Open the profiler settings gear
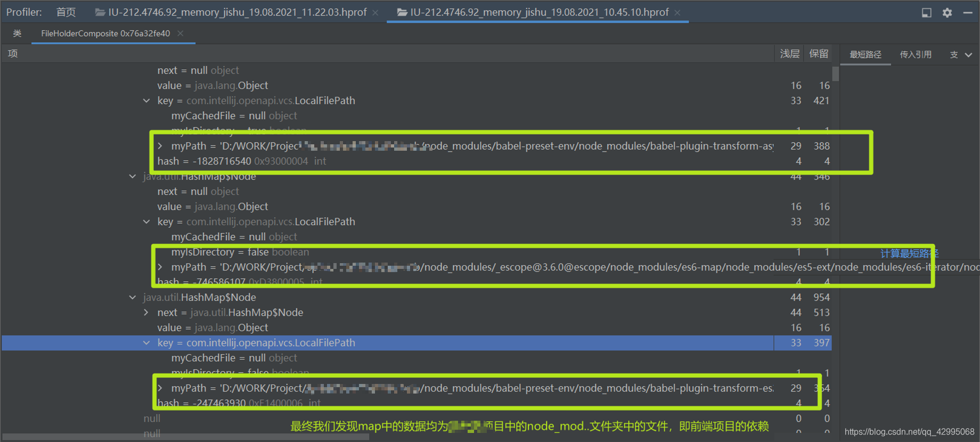 pos(947,12)
